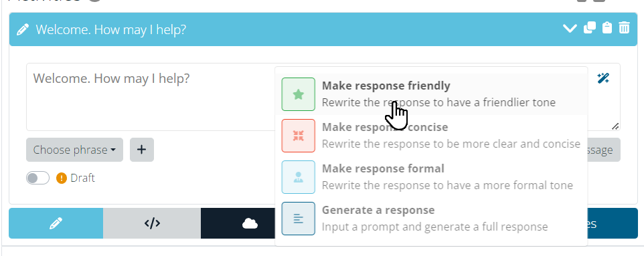
Task: Switch to the code brackets tab
Action: coord(152,223)
